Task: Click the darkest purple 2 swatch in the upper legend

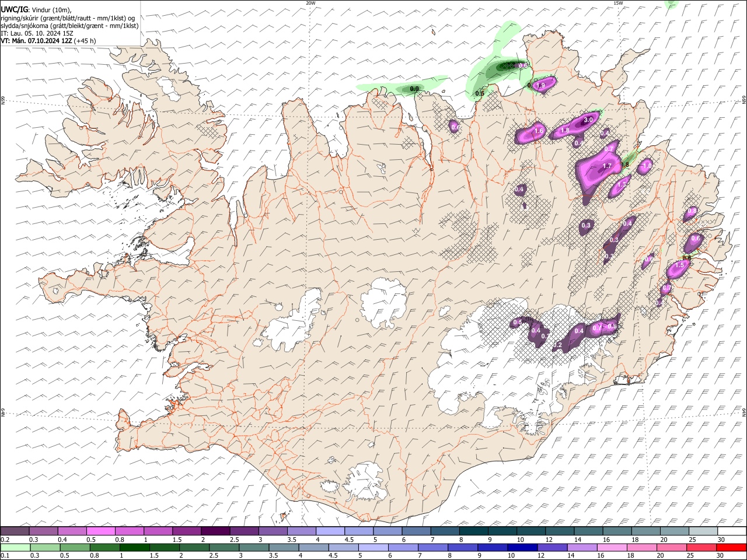Action: (x=215, y=531)
